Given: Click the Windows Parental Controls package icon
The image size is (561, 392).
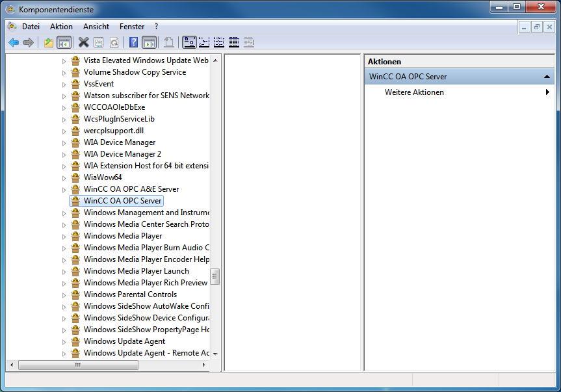Looking at the screenshot, I should [x=75, y=294].
